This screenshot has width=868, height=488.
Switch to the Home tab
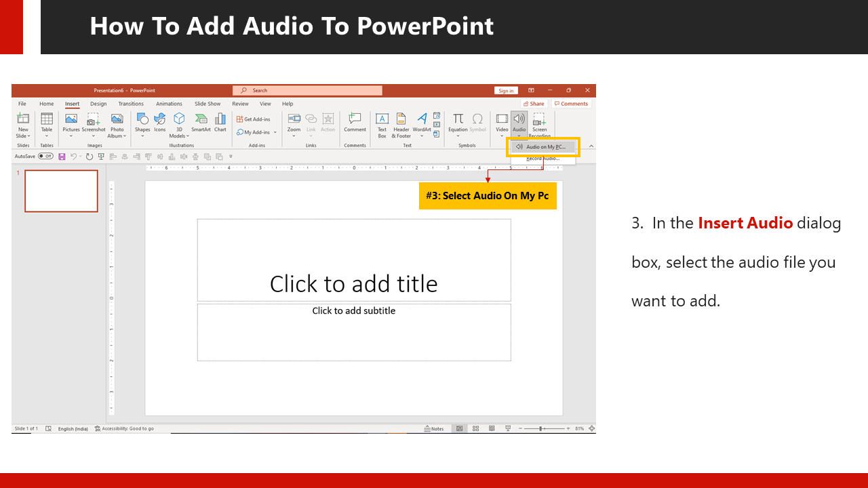(46, 104)
